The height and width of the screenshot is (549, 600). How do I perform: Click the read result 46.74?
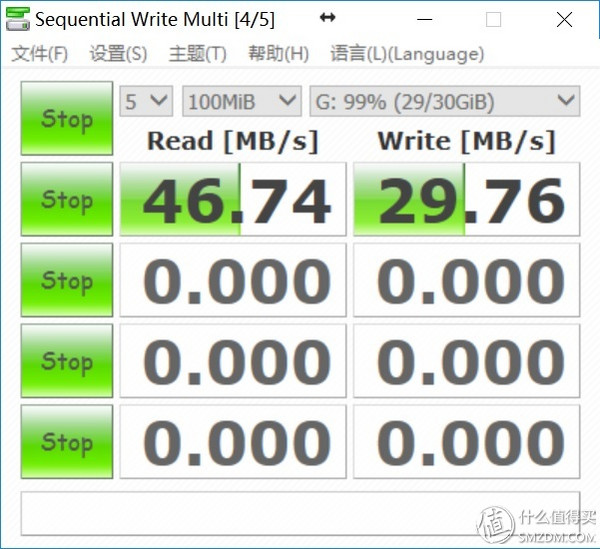pos(233,199)
